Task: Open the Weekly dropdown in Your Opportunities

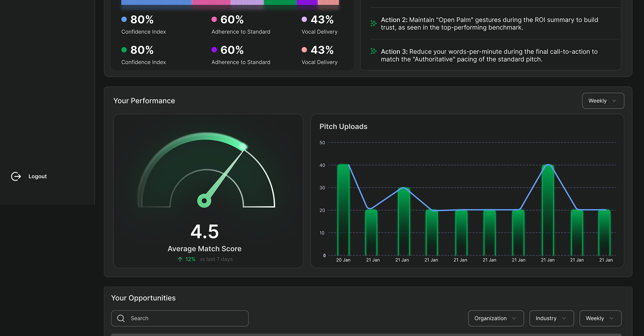Action: click(600, 318)
